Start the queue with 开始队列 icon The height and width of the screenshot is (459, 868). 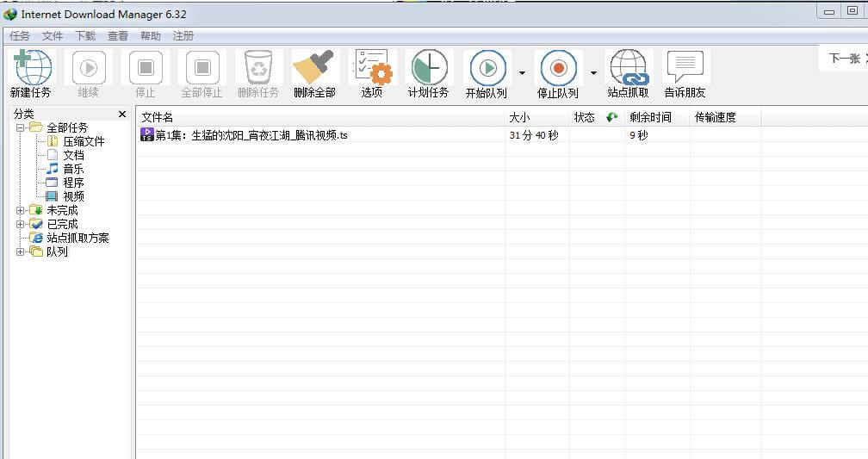(486, 68)
